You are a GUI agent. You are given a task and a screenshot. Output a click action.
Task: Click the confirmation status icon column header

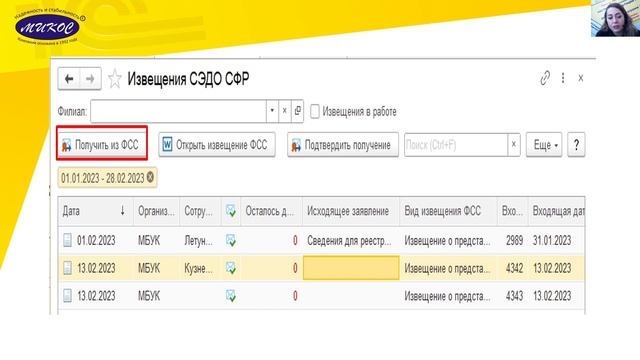tap(231, 211)
